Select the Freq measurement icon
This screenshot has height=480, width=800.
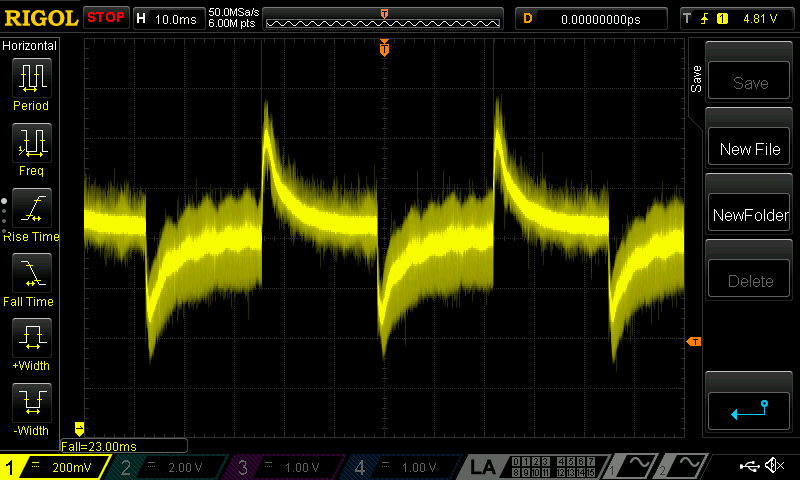(x=31, y=150)
